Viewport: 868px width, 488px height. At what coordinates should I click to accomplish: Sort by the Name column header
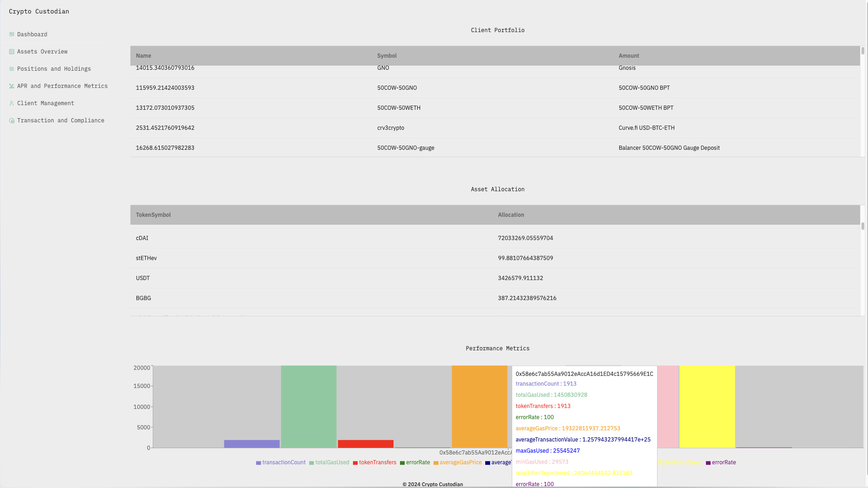click(143, 56)
